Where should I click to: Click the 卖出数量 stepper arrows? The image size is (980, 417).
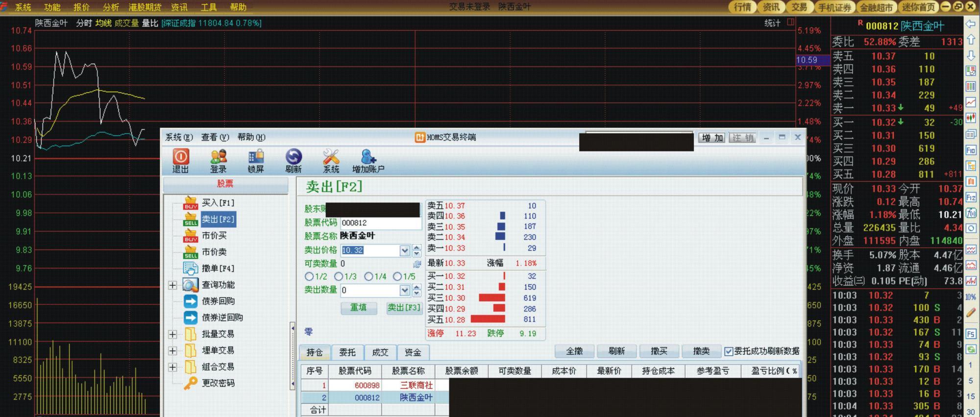coord(416,290)
